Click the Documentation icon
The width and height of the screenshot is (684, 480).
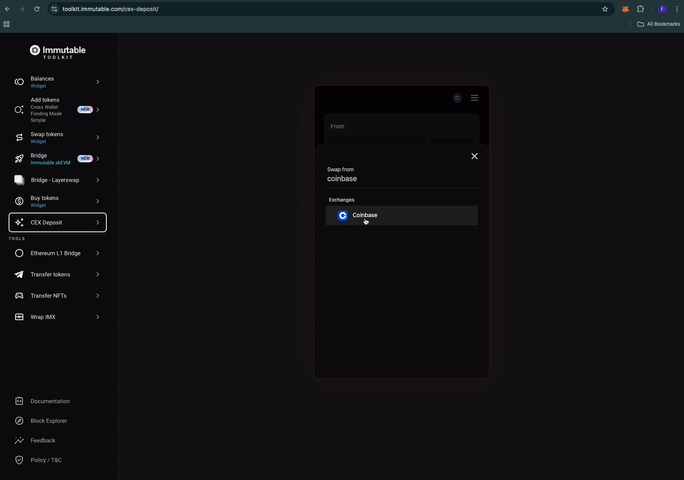(x=19, y=401)
